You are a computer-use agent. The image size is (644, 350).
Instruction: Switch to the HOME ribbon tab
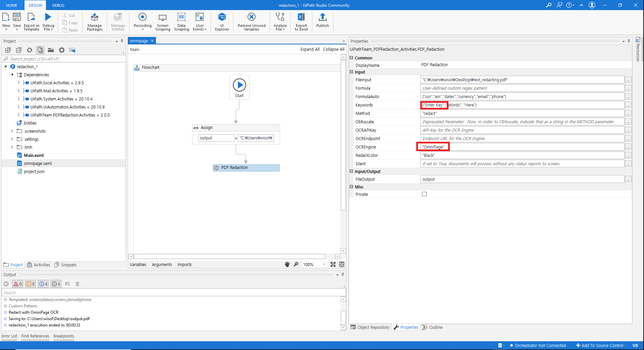12,5
